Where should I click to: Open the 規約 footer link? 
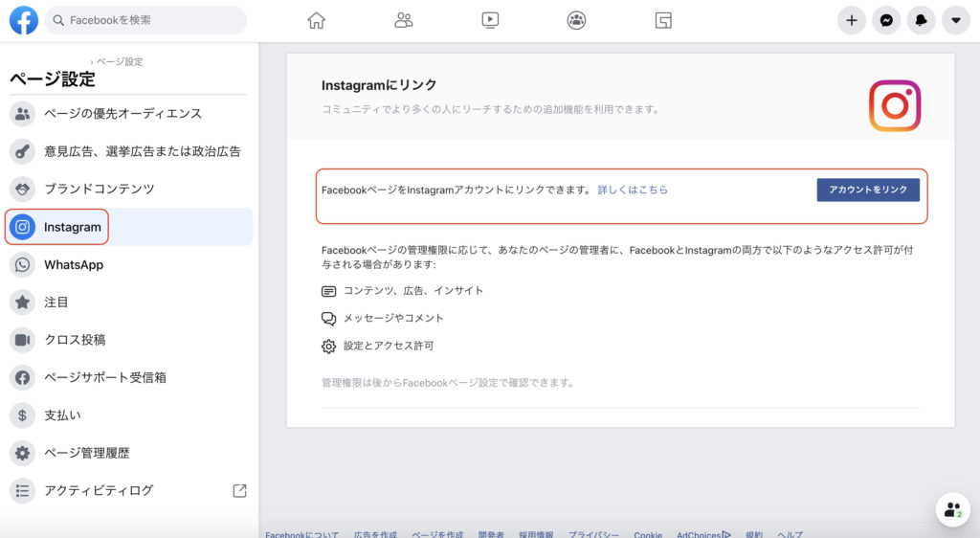(x=754, y=534)
